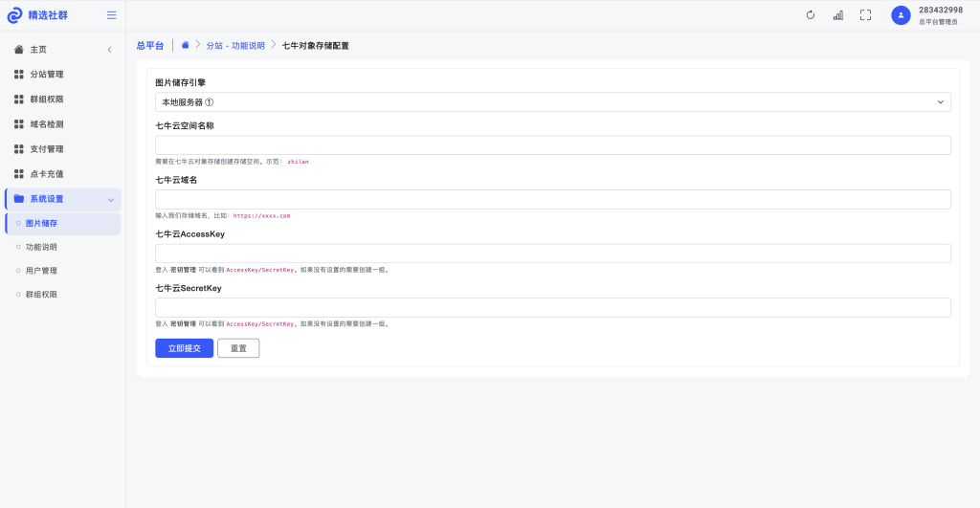This screenshot has width=980, height=508.
Task: Focus the 七牛云SecretKey input field
Action: [x=553, y=307]
